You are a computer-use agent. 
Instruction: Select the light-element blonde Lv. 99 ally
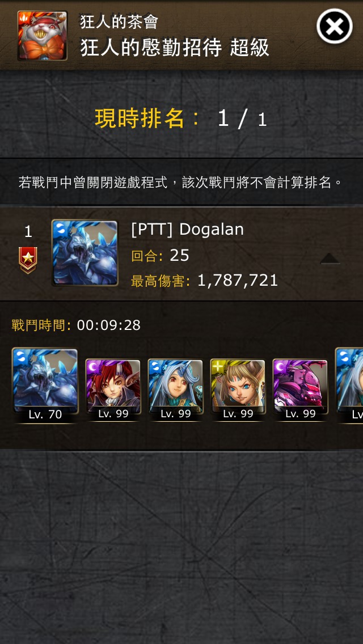pyautogui.click(x=238, y=389)
